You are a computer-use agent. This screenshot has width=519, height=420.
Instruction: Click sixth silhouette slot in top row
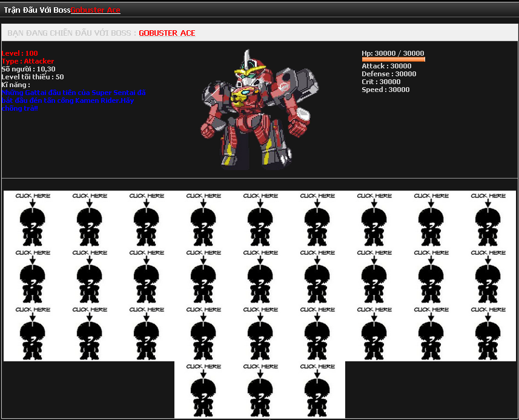317,219
